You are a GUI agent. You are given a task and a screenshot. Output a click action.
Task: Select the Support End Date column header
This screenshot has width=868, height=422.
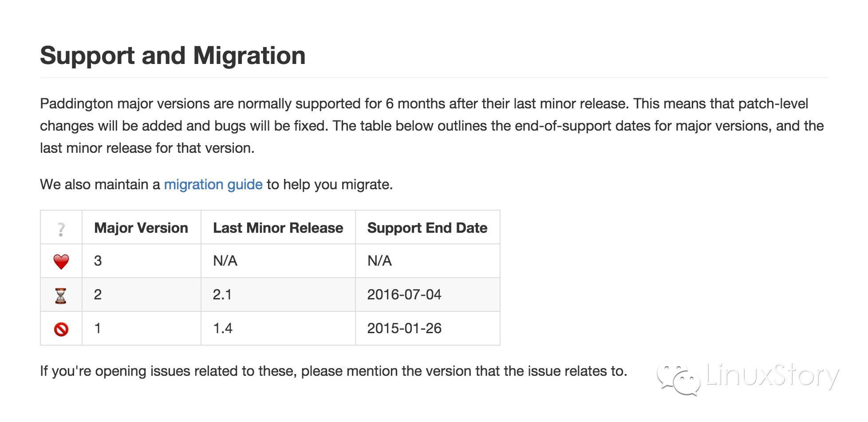pos(427,228)
